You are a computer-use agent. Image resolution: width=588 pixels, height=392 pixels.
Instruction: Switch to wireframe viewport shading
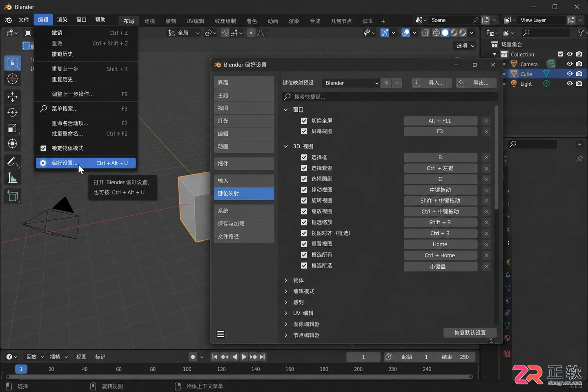pyautogui.click(x=436, y=33)
